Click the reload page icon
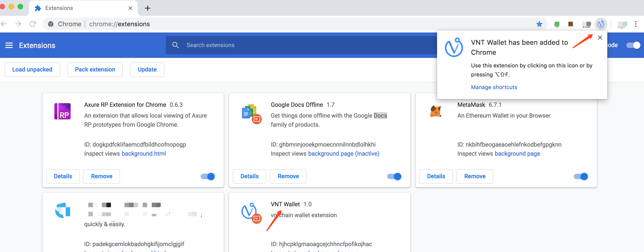The image size is (644, 252). coord(33,24)
